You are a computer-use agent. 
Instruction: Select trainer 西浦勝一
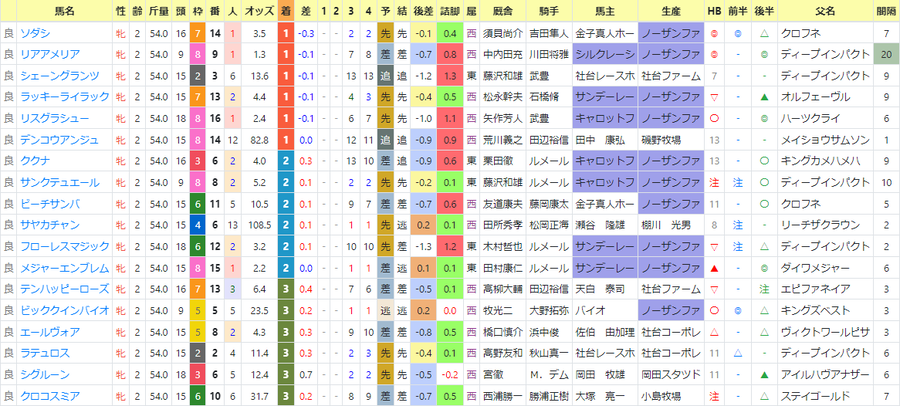(x=503, y=396)
